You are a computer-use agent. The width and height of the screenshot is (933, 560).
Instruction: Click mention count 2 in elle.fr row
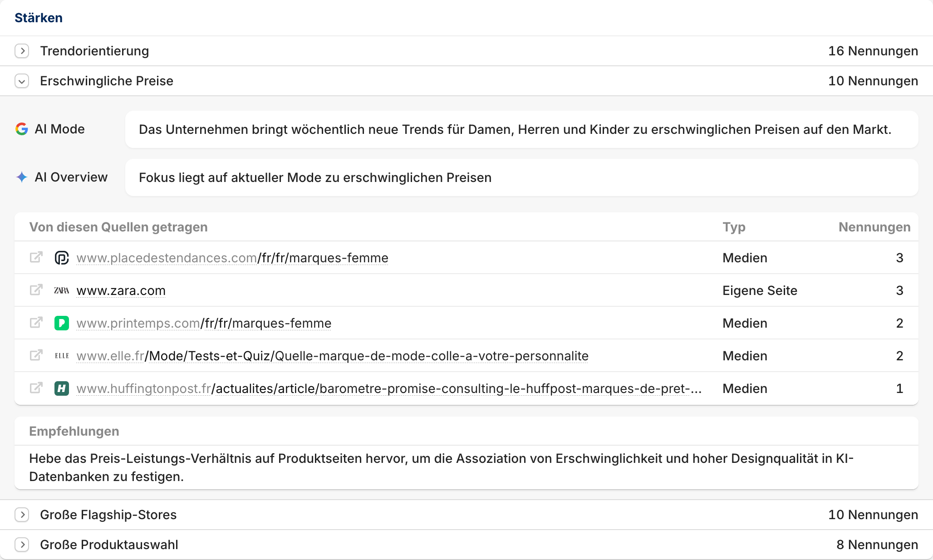pos(899,356)
